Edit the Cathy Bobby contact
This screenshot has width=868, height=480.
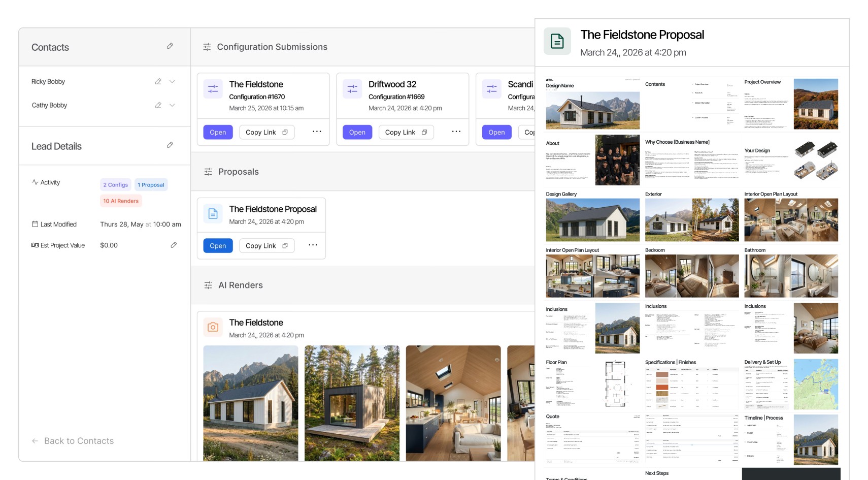point(158,105)
